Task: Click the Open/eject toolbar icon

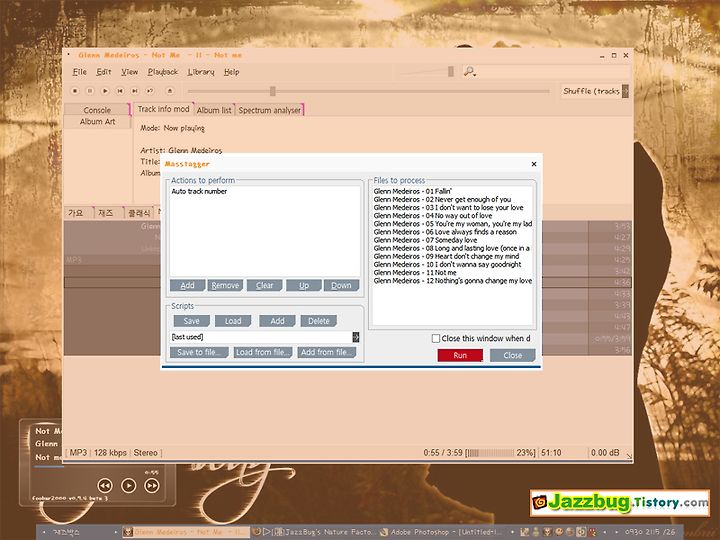Action: 169,91
